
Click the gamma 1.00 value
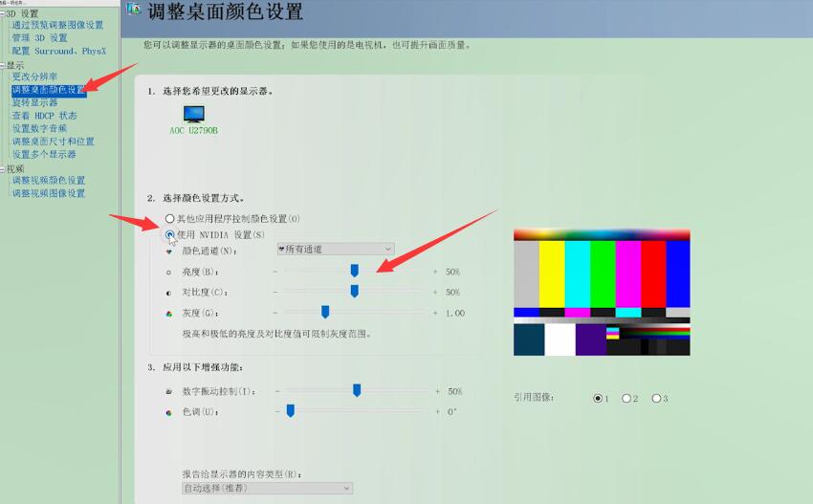455,313
